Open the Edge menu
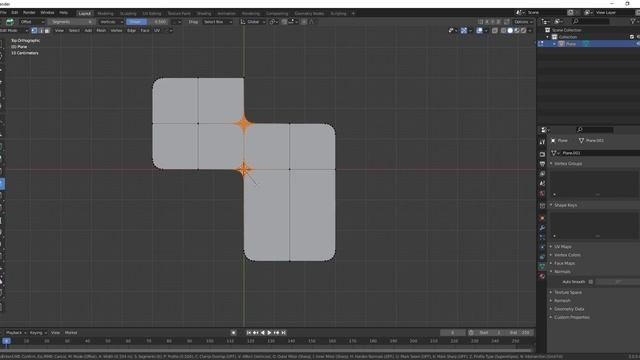The width and height of the screenshot is (640, 360). tap(131, 30)
